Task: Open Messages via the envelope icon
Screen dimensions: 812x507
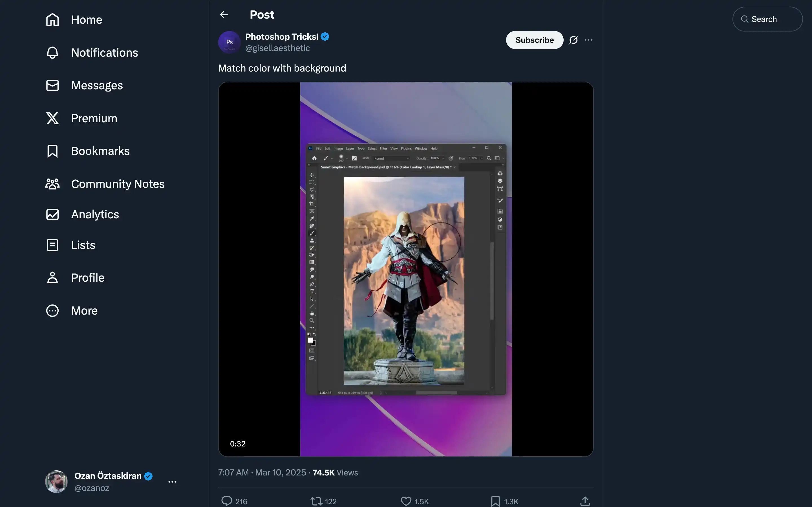Action: 52,86
